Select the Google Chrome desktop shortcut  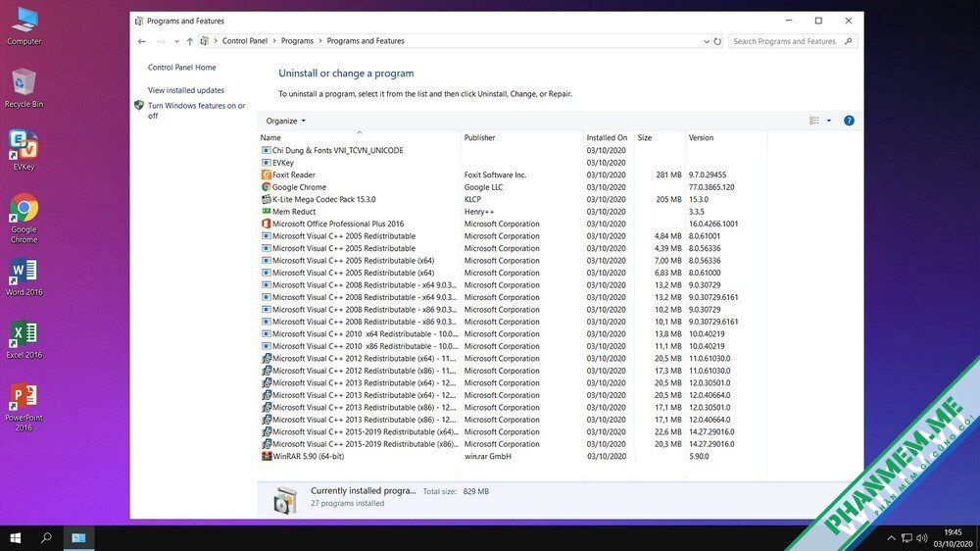click(24, 219)
